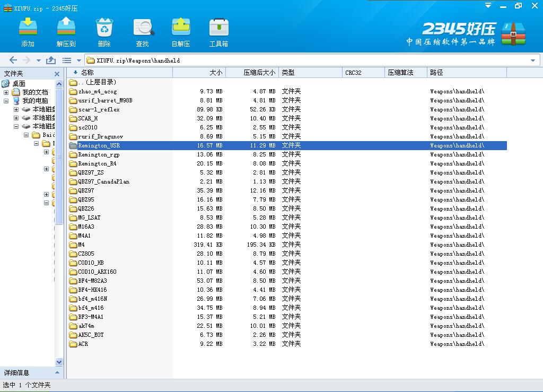The height and width of the screenshot is (392, 543).
Task: Select the MG_LSAT folder icon
Action: 73,217
